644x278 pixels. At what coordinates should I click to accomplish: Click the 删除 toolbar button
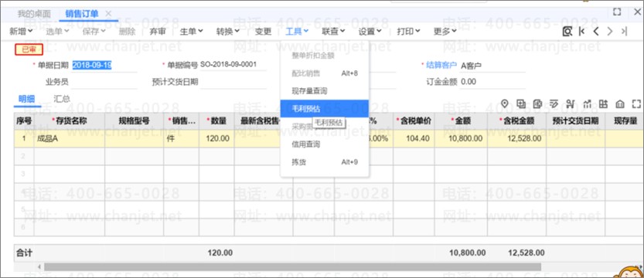[x=127, y=31]
